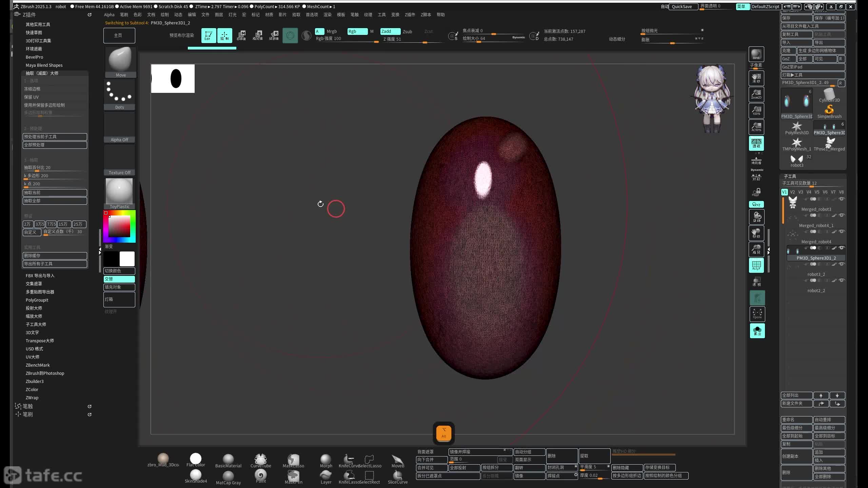Click the 预处理当前子工具 button
Screen dimensions: 868x488
pyautogui.click(x=55, y=137)
